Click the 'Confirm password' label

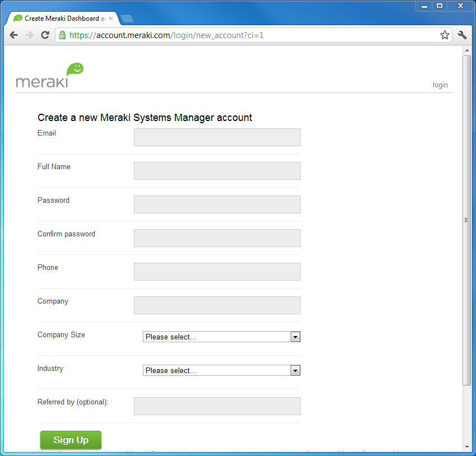pos(66,234)
